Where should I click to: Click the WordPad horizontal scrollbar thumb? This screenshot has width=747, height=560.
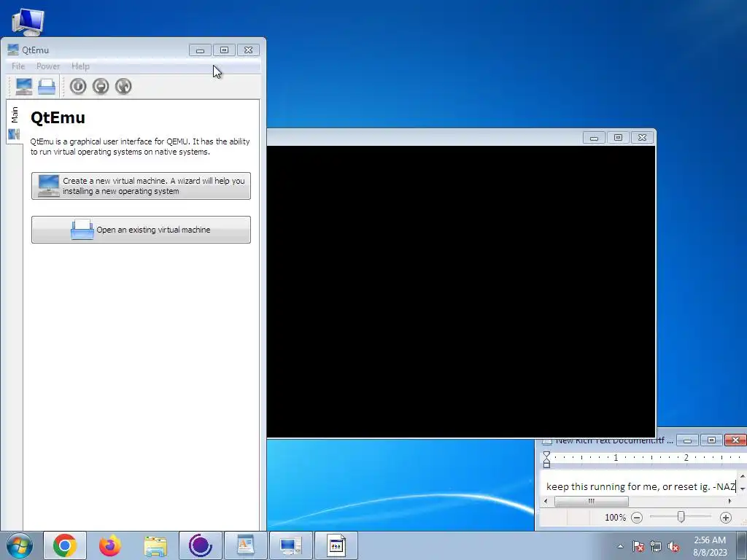pos(591,501)
